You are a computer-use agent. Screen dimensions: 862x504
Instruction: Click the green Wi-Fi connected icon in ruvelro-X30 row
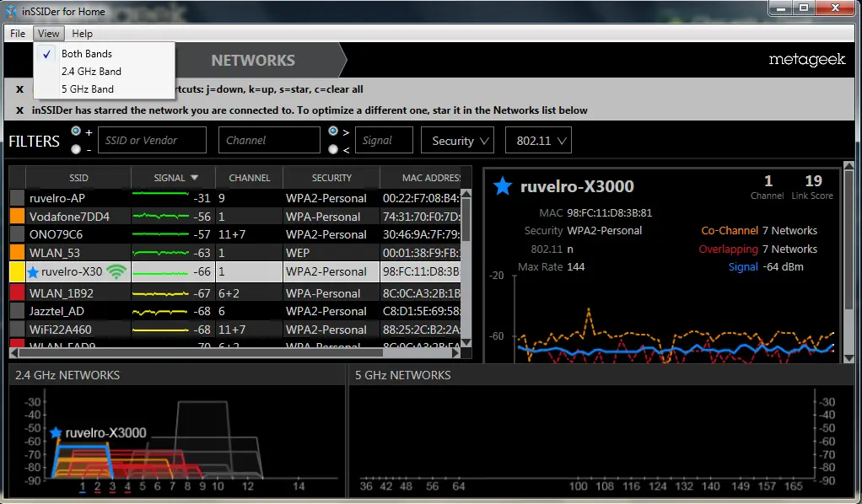point(116,271)
